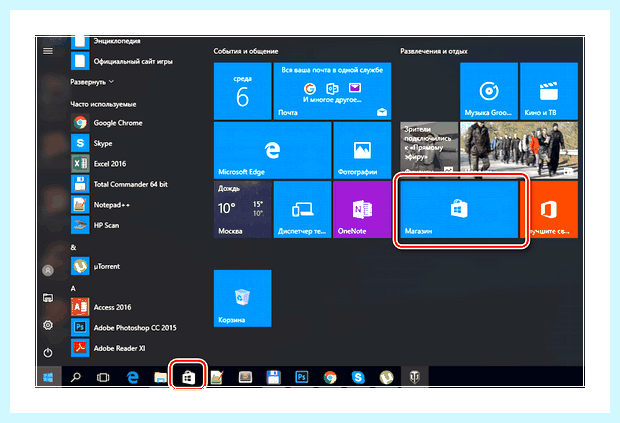The height and width of the screenshot is (423, 620).
Task: Open the Кино и ТВ tile
Action: click(549, 91)
